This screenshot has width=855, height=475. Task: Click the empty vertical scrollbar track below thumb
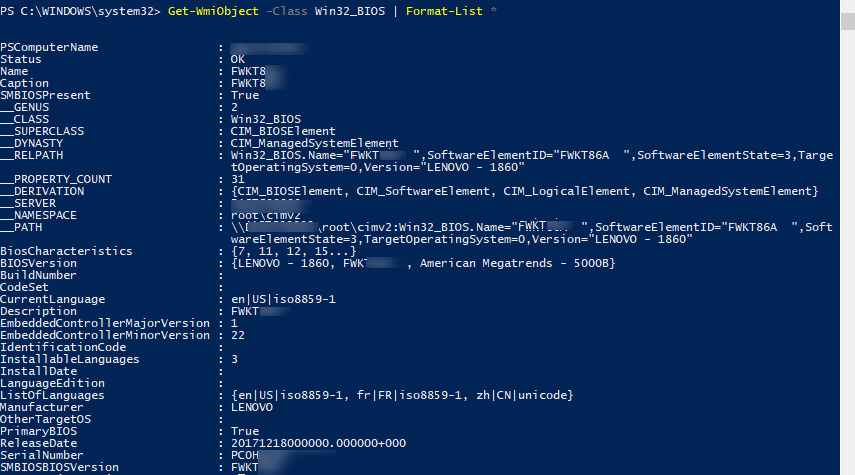tap(848, 252)
